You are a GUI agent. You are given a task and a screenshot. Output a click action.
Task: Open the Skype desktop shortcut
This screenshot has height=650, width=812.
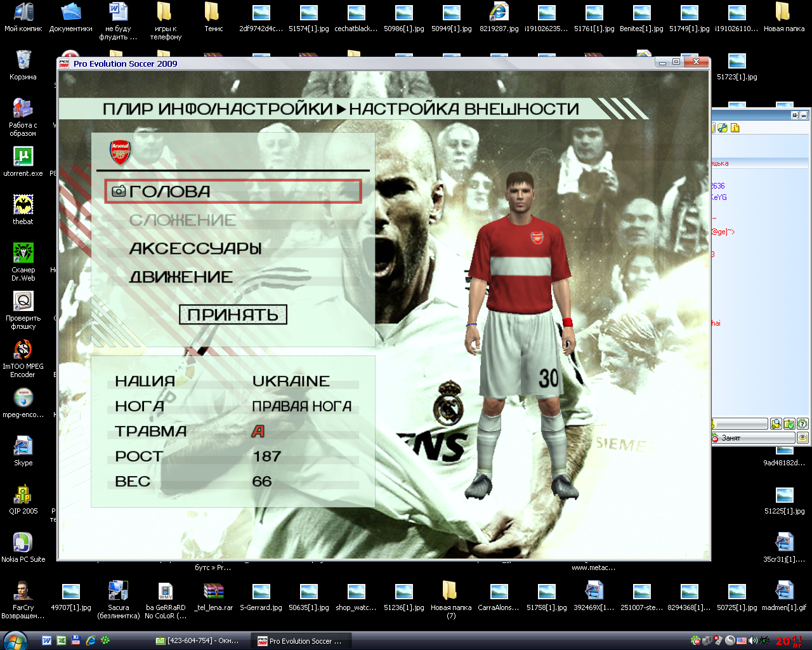click(23, 451)
